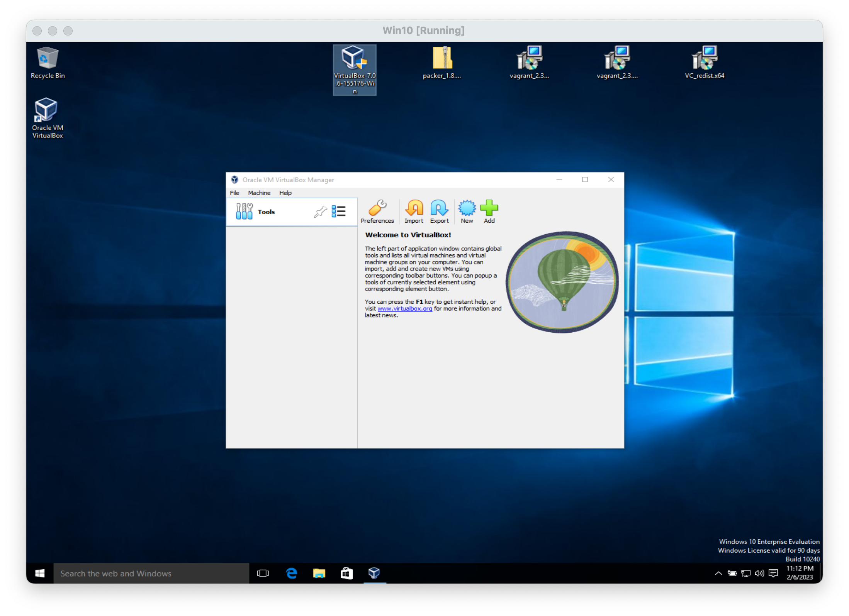Click the Windows Start button
The width and height of the screenshot is (849, 616).
point(40,573)
